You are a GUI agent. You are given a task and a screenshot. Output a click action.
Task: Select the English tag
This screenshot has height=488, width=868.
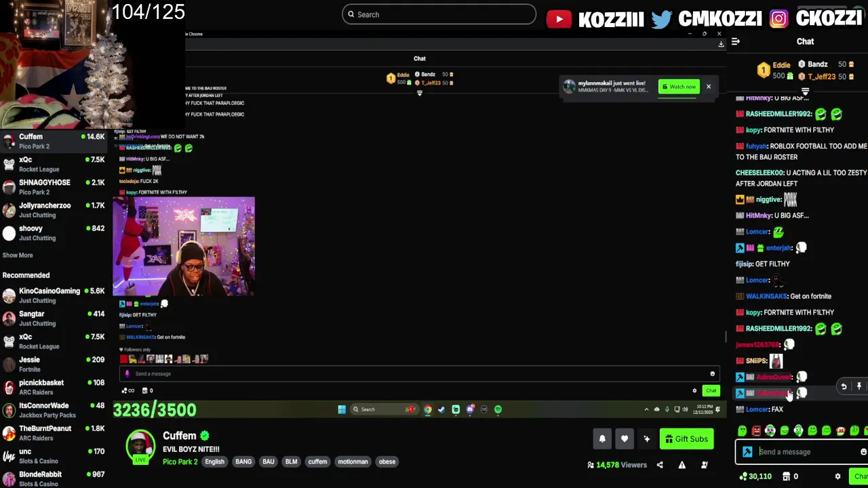[214, 462]
